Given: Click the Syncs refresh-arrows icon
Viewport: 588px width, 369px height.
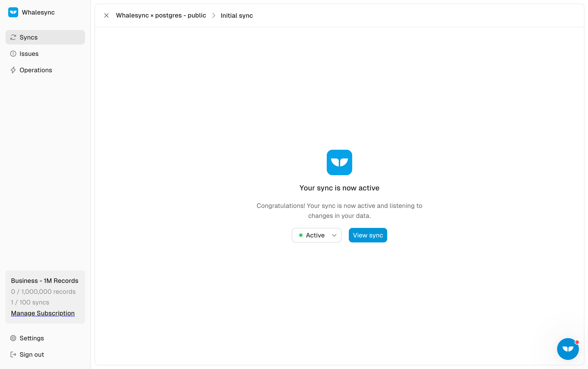Looking at the screenshot, I should click(x=13, y=37).
